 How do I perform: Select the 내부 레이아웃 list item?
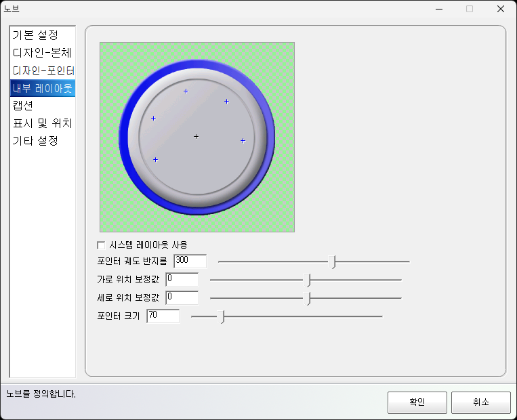tap(43, 88)
